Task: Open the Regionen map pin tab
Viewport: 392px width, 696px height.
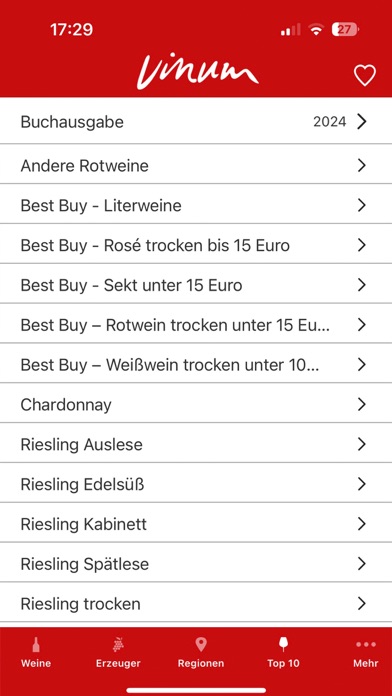Action: (x=201, y=652)
